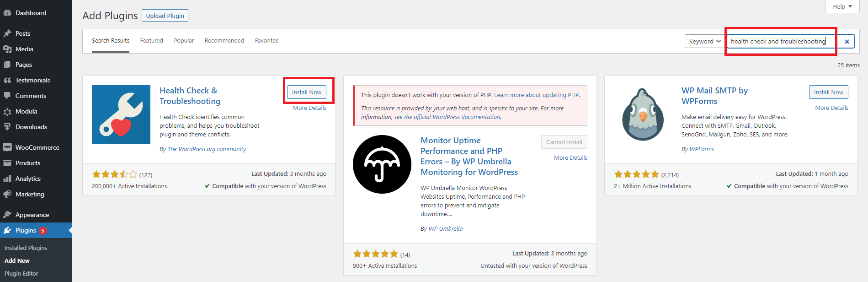The height and width of the screenshot is (282, 868).
Task: Click the Dashboard gauge icon in sidebar
Action: [x=7, y=13]
